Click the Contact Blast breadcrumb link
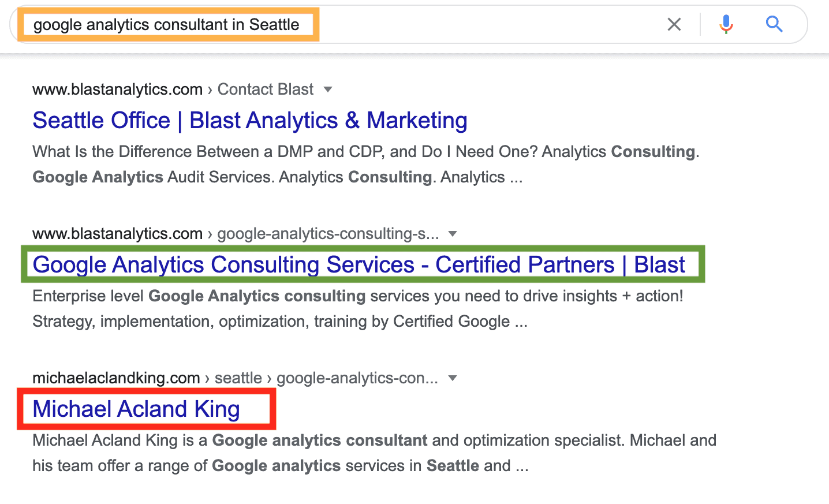This screenshot has width=829, height=504. [x=265, y=89]
